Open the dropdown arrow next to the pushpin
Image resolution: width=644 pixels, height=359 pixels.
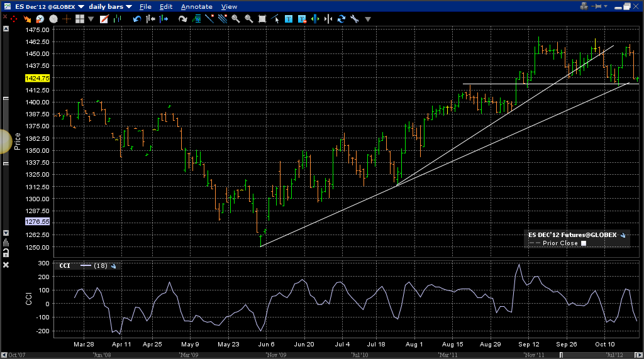tap(606, 6)
